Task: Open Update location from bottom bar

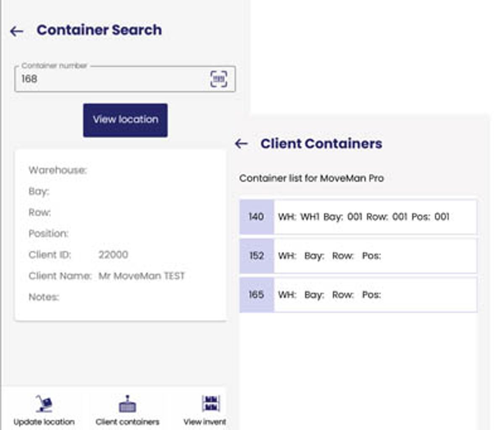Action: [x=44, y=410]
